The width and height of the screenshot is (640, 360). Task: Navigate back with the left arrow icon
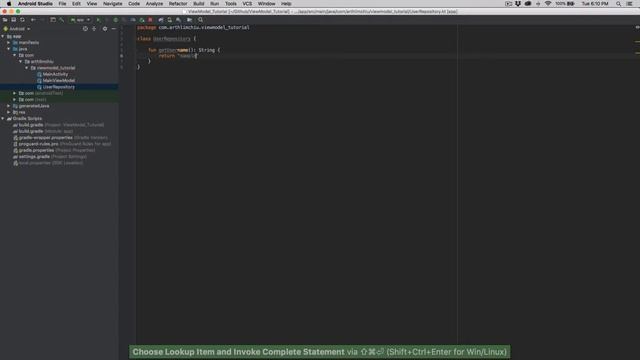33,20
